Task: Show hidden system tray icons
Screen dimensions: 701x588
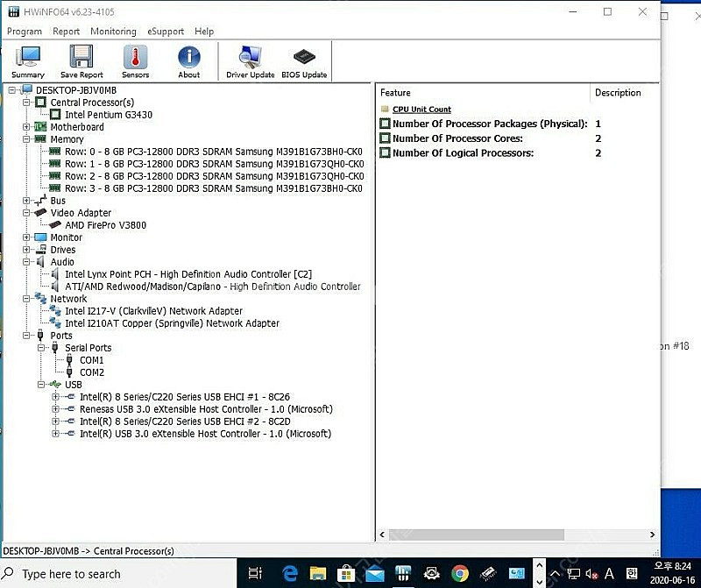Action: (x=555, y=574)
